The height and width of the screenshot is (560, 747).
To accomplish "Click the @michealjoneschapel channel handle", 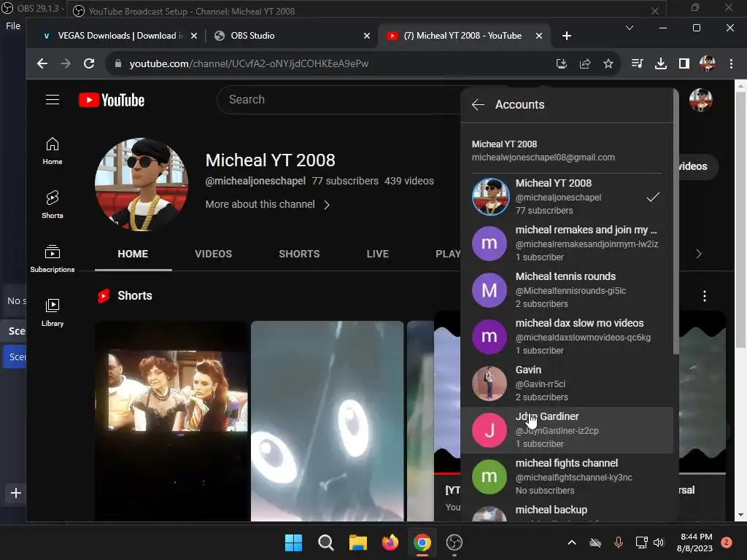I will coord(255,181).
